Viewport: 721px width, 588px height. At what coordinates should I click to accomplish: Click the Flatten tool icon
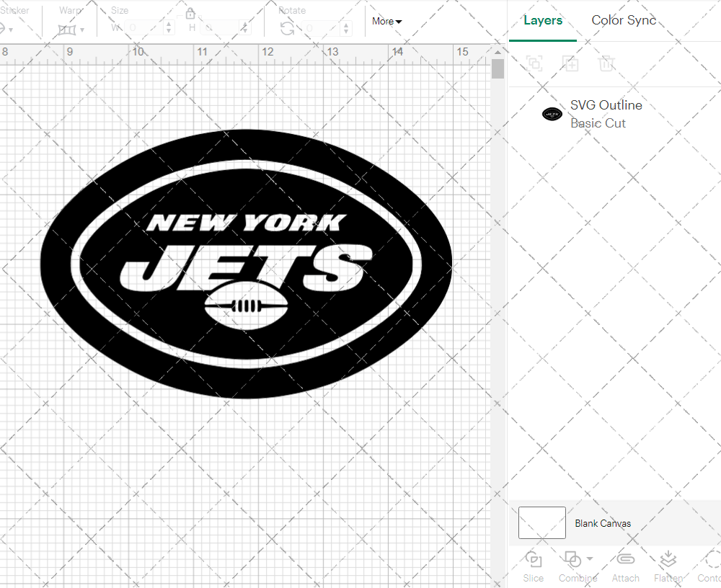668,560
